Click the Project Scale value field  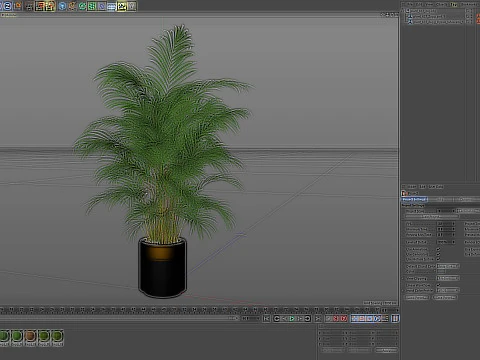point(446,211)
